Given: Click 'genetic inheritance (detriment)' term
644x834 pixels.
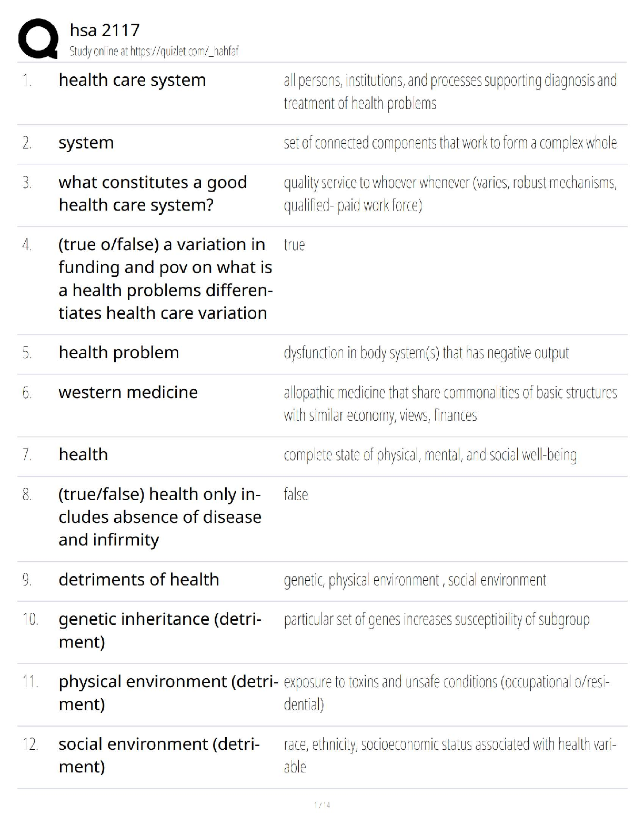Looking at the screenshot, I should coord(160,630).
